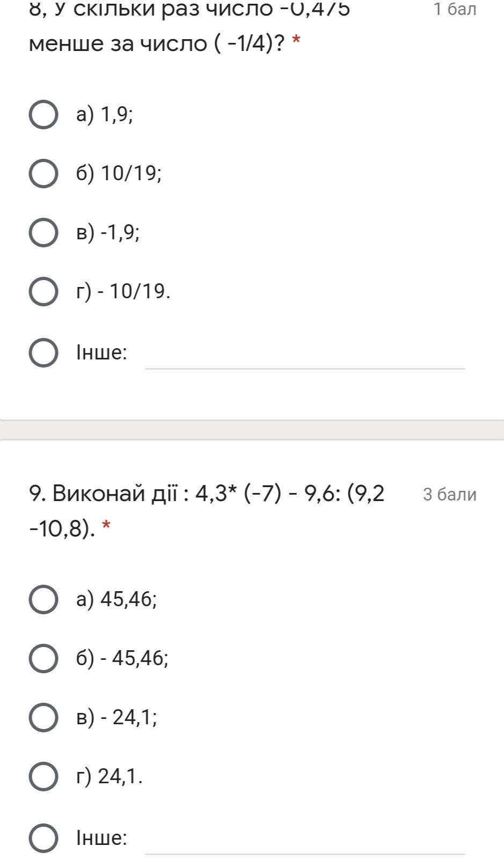This screenshot has height=868, width=504.
Task: Choose the в) -1,9 radio option
Action: 43,233
